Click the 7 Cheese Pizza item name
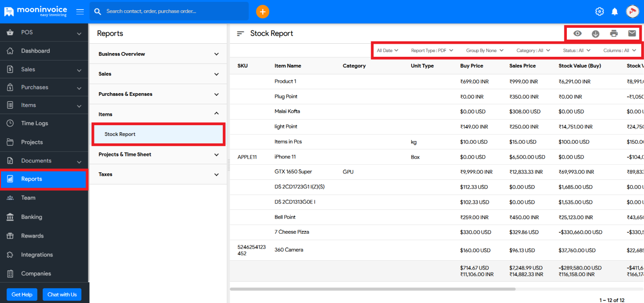The width and height of the screenshot is (644, 303). [292, 232]
